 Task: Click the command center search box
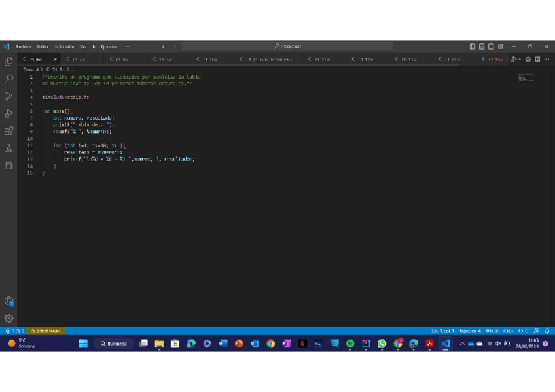287,46
